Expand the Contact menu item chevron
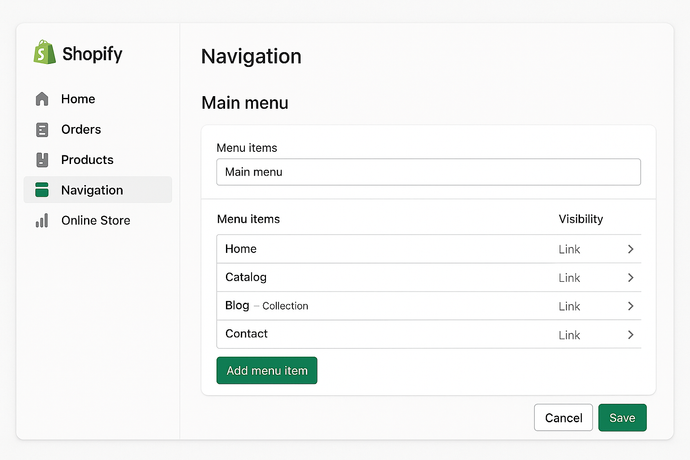The width and height of the screenshot is (690, 460). coord(630,335)
